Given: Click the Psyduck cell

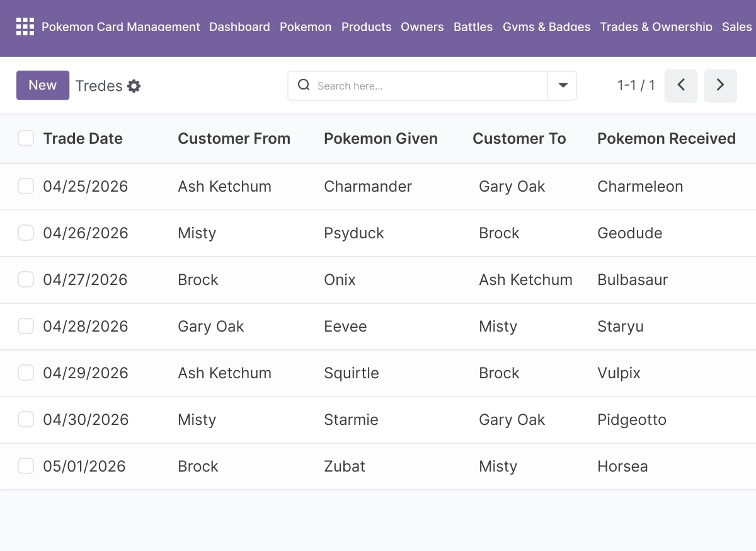Looking at the screenshot, I should click(x=354, y=233).
